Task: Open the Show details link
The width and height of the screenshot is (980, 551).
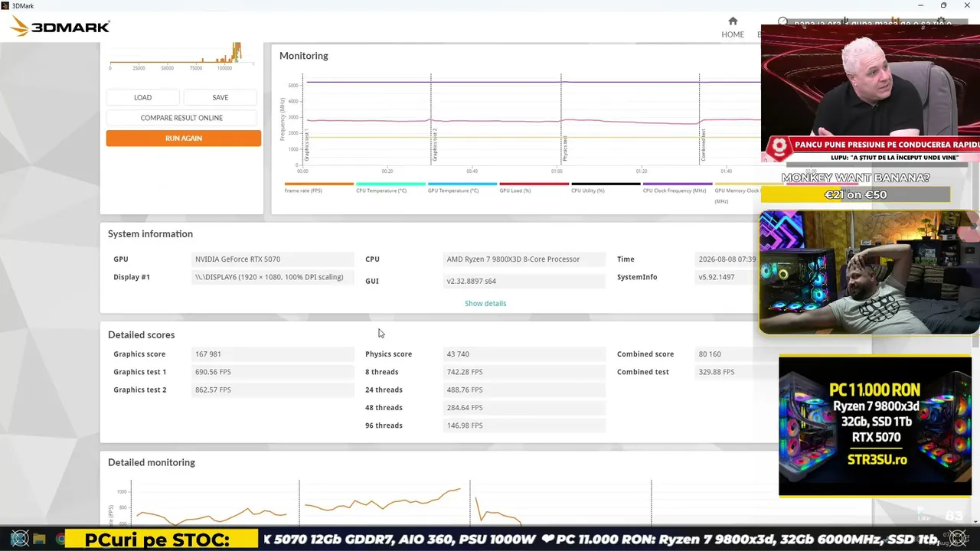Action: (x=485, y=304)
